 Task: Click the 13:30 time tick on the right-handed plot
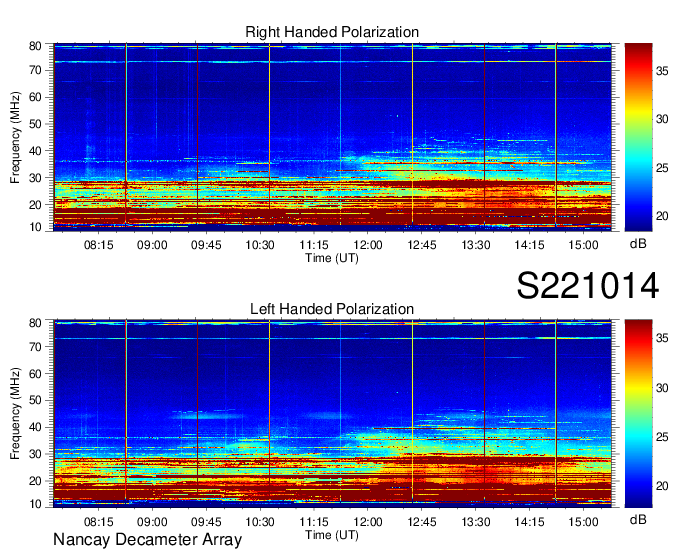(475, 245)
